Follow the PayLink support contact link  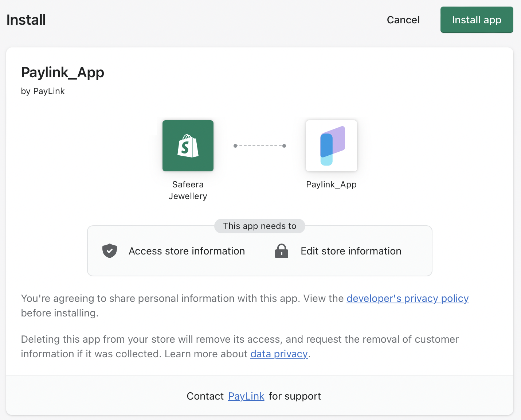pos(246,396)
